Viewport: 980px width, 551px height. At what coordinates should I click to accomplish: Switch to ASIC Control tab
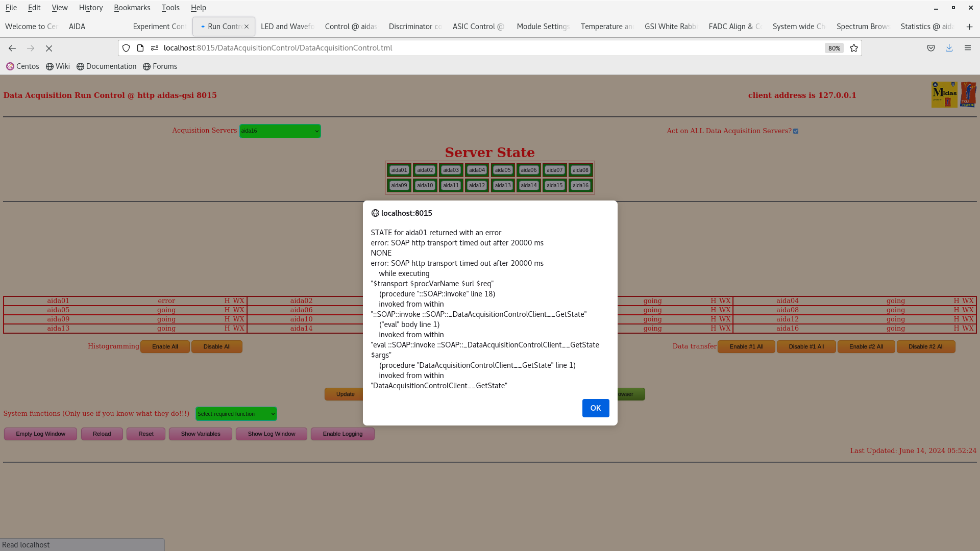478,27
